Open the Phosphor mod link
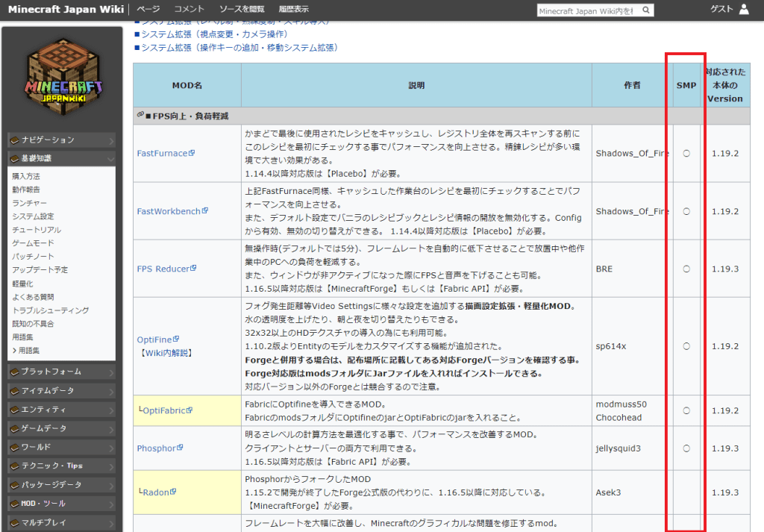Screen dimensions: 764x532 click(157, 448)
